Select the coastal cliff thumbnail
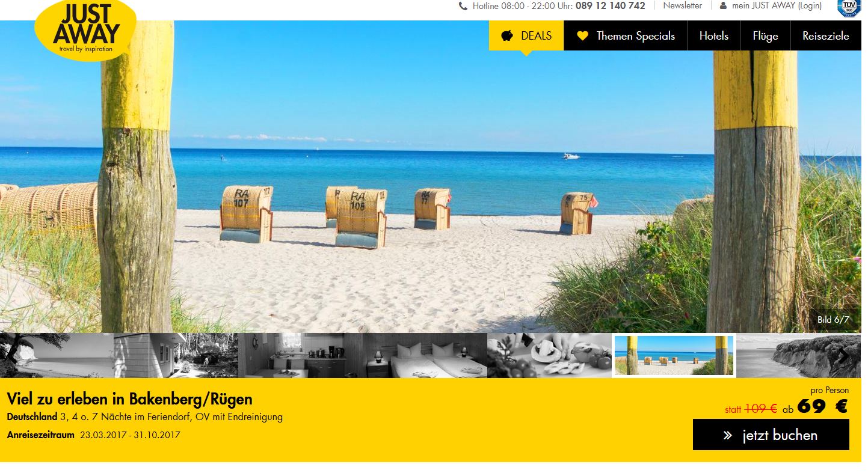The image size is (868, 473). pos(799,356)
